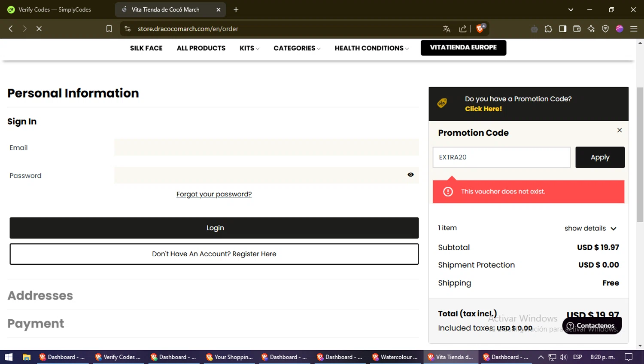
Task: Open the Windows Start menu
Action: [9, 357]
